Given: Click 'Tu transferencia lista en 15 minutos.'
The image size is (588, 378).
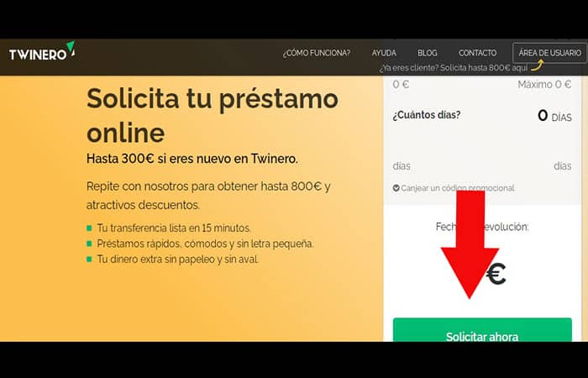Looking at the screenshot, I should point(174,228).
